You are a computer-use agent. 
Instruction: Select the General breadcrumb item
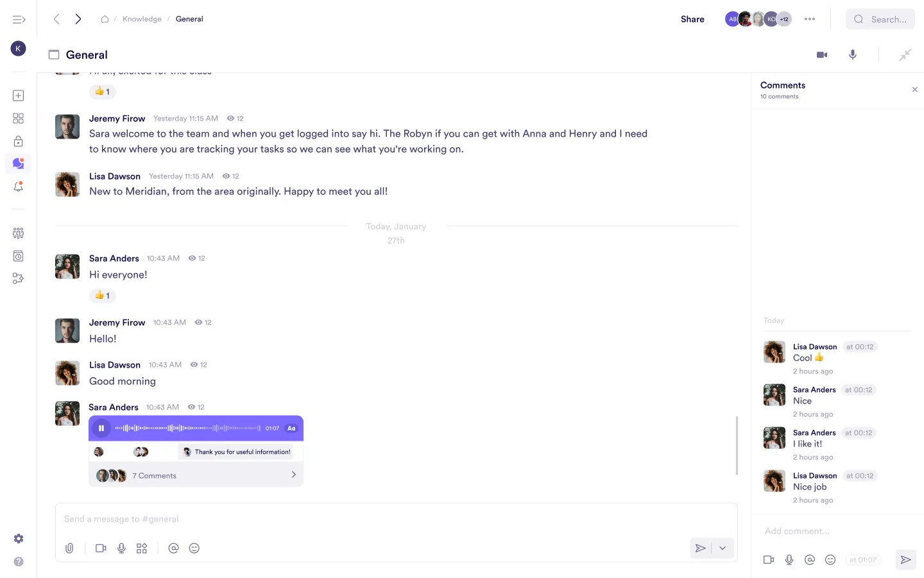click(x=189, y=19)
